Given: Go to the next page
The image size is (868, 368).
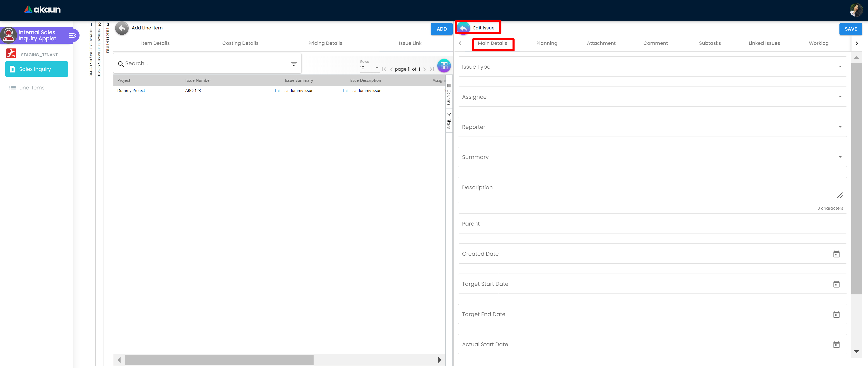Looking at the screenshot, I should pos(425,69).
